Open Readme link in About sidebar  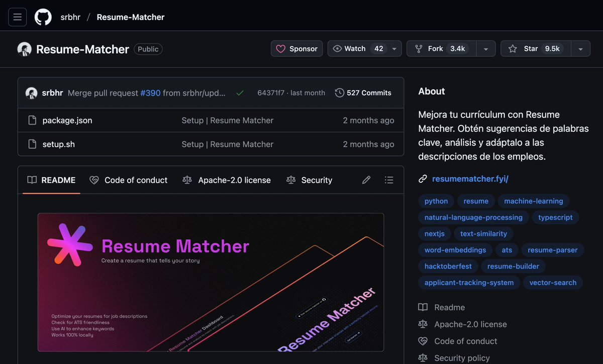442,307
